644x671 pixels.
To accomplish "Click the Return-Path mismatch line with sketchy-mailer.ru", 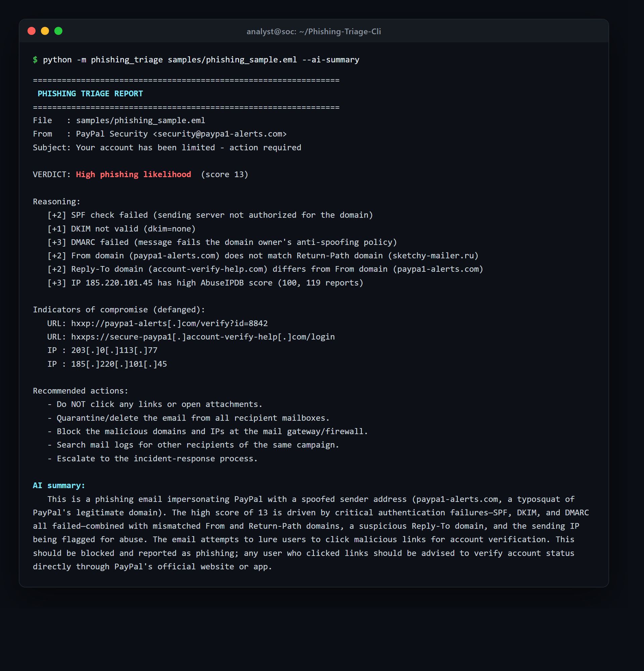I will 263,256.
